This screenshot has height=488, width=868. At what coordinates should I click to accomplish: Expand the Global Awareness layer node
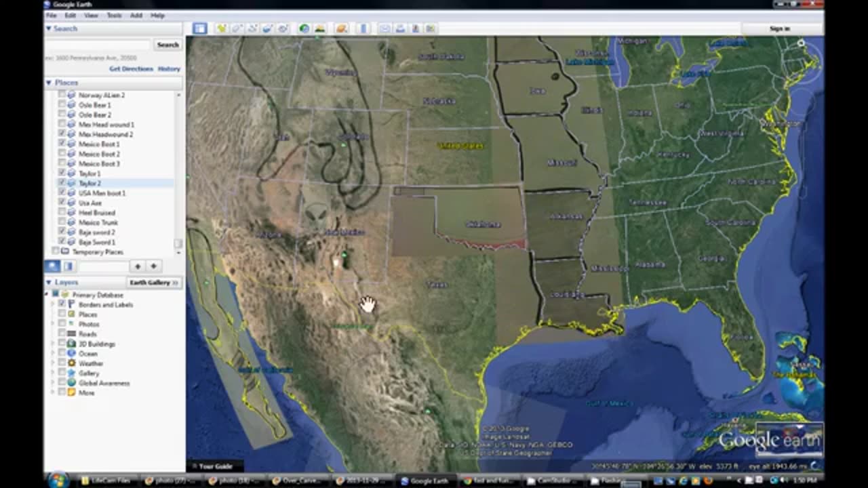pyautogui.click(x=54, y=383)
